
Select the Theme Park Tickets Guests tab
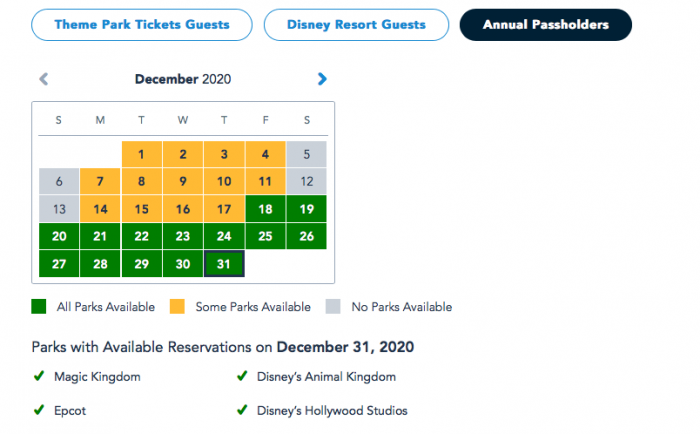pyautogui.click(x=141, y=25)
